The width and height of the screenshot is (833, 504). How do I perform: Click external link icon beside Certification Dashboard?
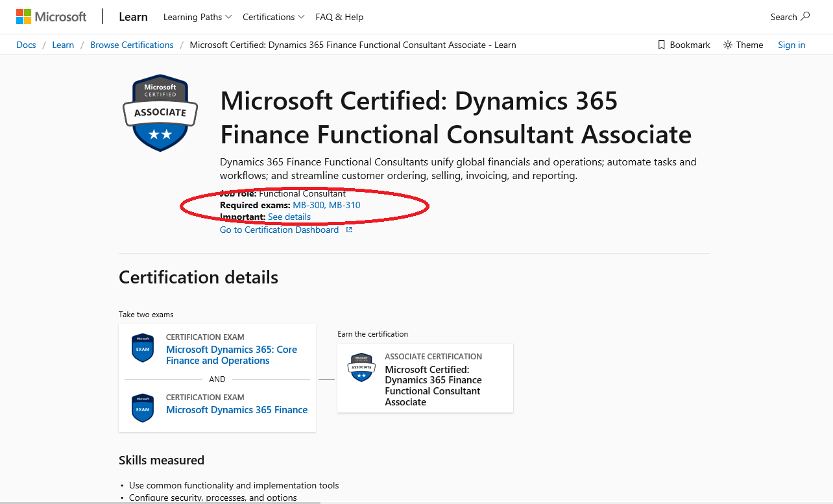point(349,230)
